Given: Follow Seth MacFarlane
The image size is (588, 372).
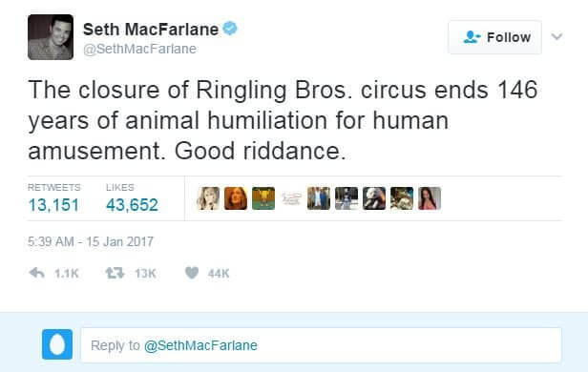Looking at the screenshot, I should coord(495,37).
